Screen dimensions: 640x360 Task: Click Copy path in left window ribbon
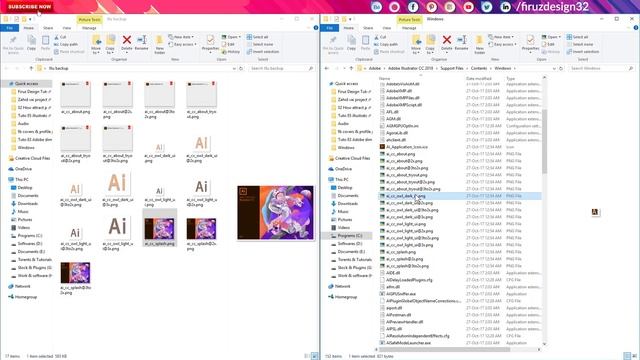[66, 44]
